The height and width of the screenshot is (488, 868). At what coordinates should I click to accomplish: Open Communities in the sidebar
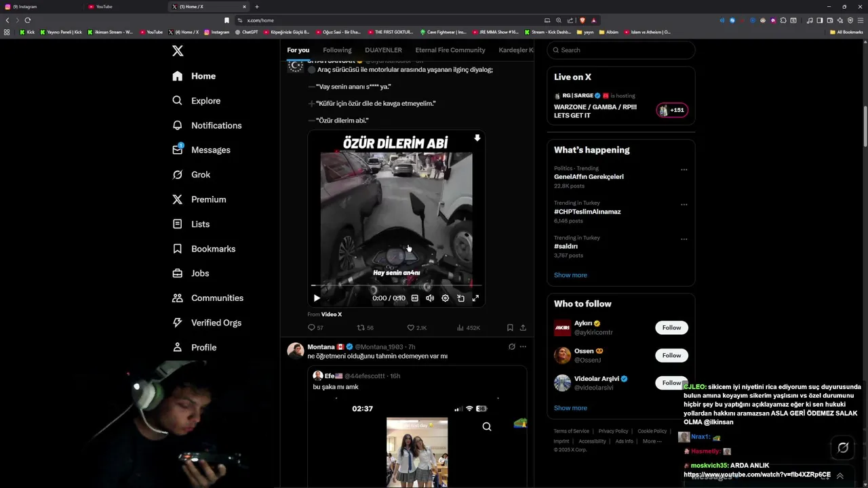pos(208,298)
